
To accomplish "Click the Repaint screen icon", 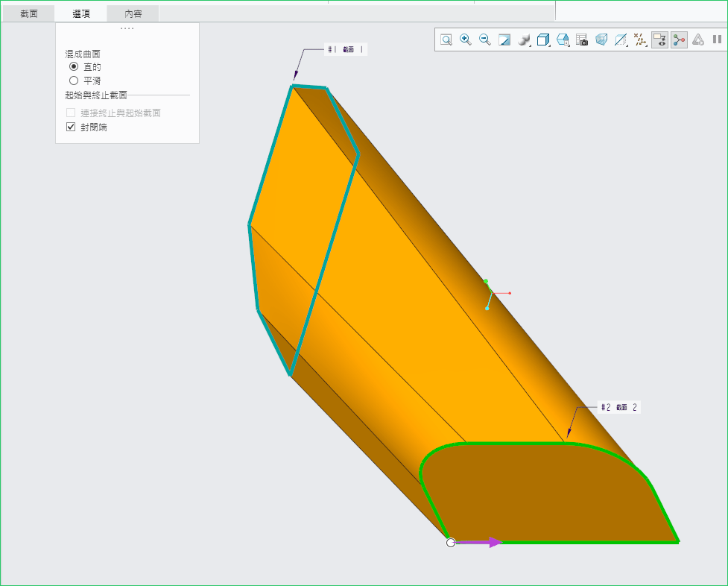I will 504,40.
